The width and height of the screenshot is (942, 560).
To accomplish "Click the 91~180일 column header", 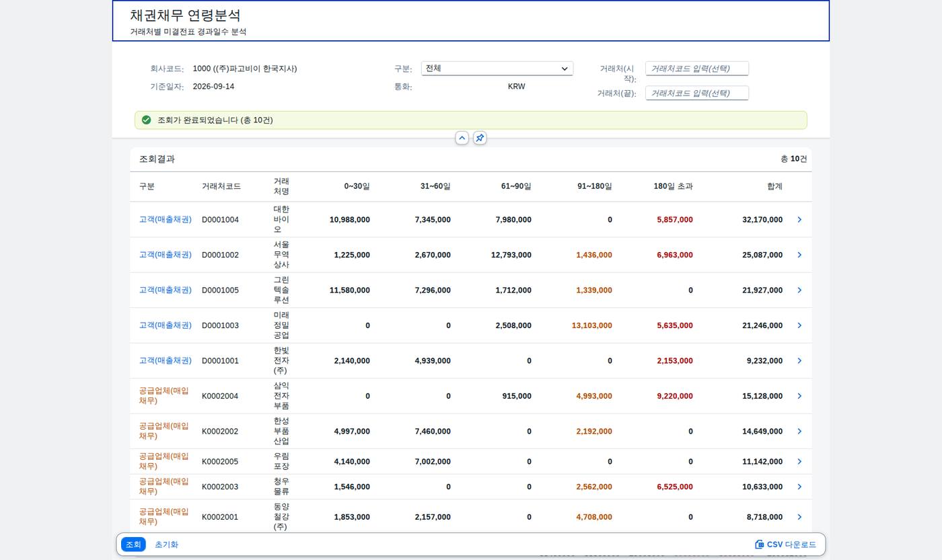I will point(595,186).
